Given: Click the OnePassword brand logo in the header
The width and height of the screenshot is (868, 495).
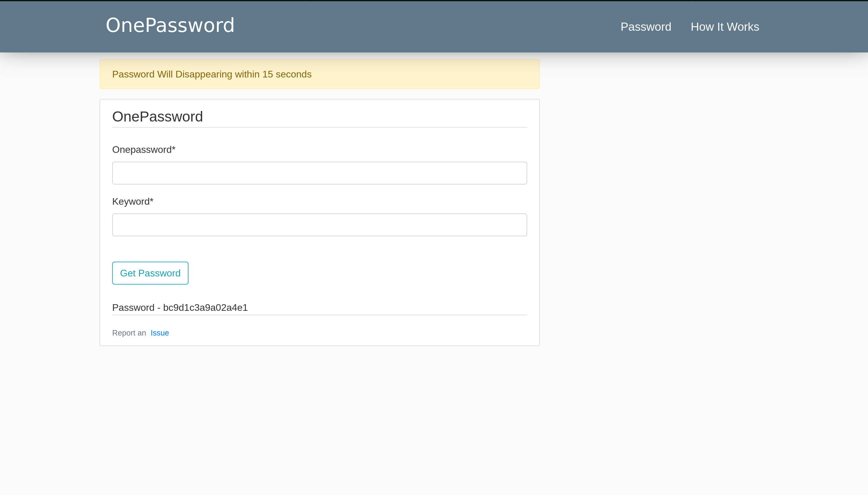Looking at the screenshot, I should click(170, 26).
